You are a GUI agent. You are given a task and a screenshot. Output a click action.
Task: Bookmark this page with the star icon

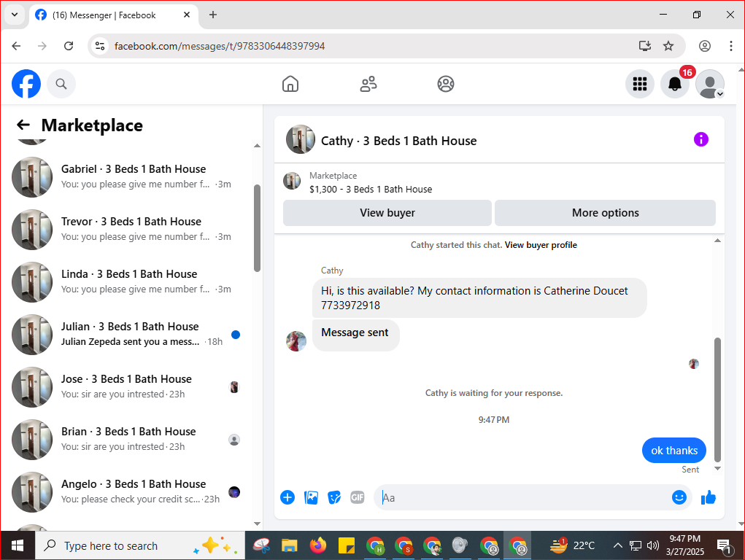(668, 46)
